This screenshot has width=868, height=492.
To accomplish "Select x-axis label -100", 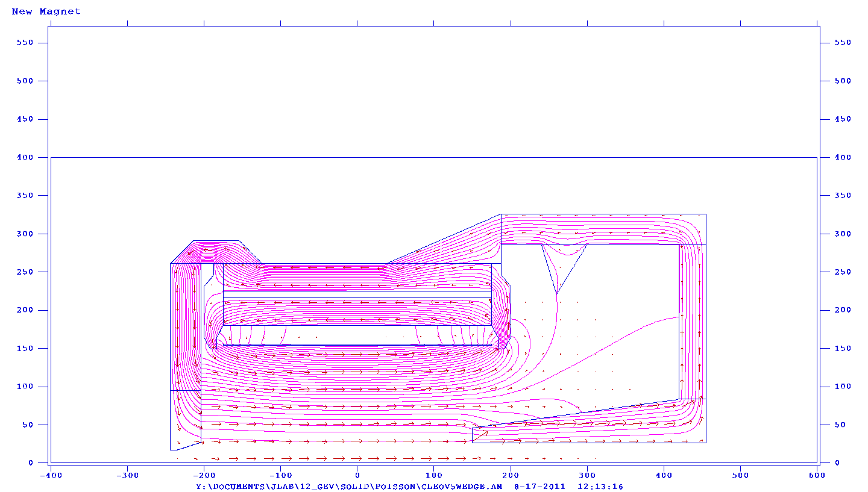I will pos(280,475).
